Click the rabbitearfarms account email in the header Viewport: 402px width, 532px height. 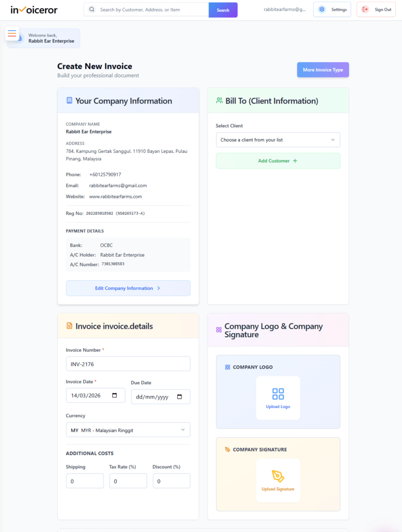tap(285, 9)
